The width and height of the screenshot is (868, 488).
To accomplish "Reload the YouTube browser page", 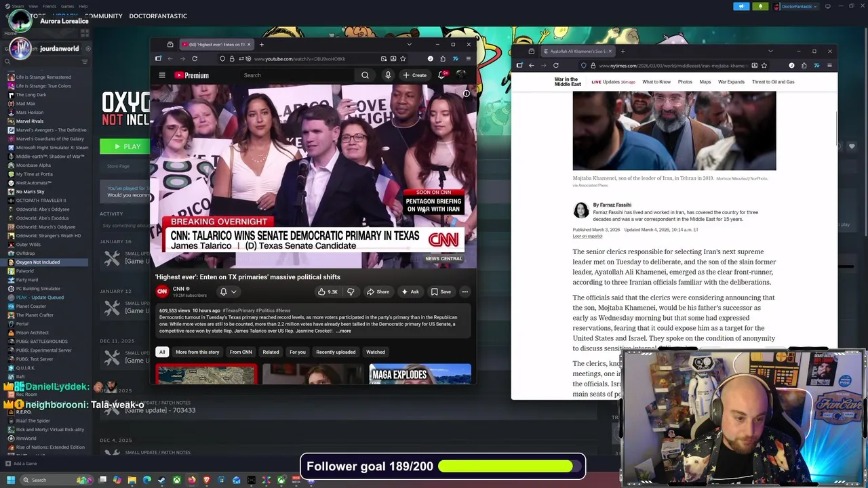I will 195,59.
